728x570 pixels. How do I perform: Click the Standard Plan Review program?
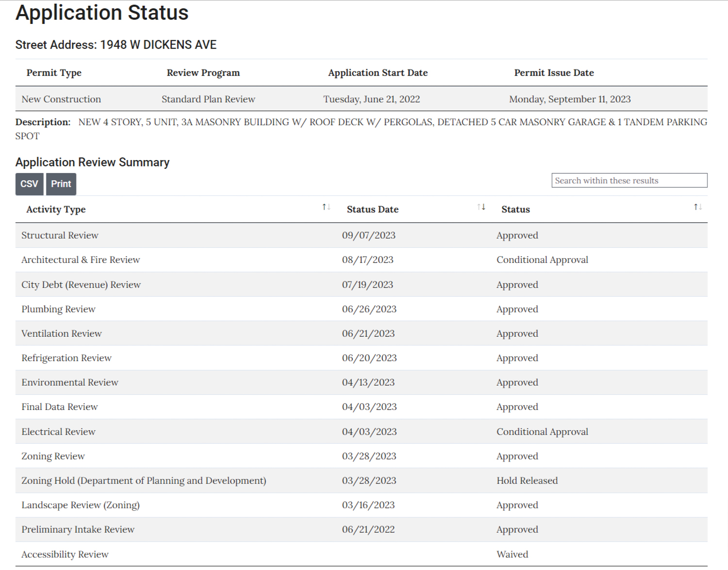point(208,99)
